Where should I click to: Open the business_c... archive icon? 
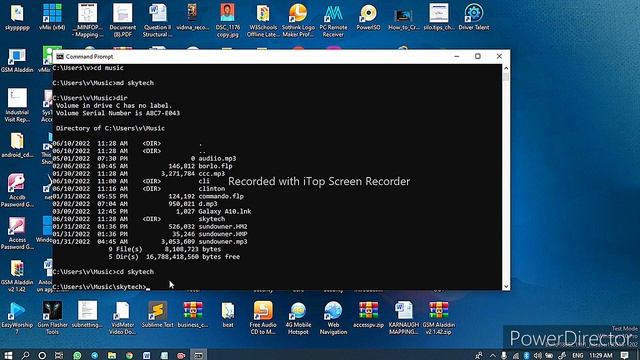pos(193,315)
